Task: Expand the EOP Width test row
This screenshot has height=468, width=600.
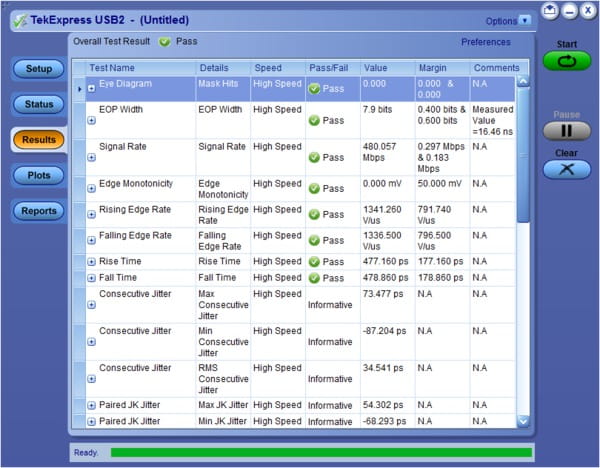Action: (x=92, y=121)
